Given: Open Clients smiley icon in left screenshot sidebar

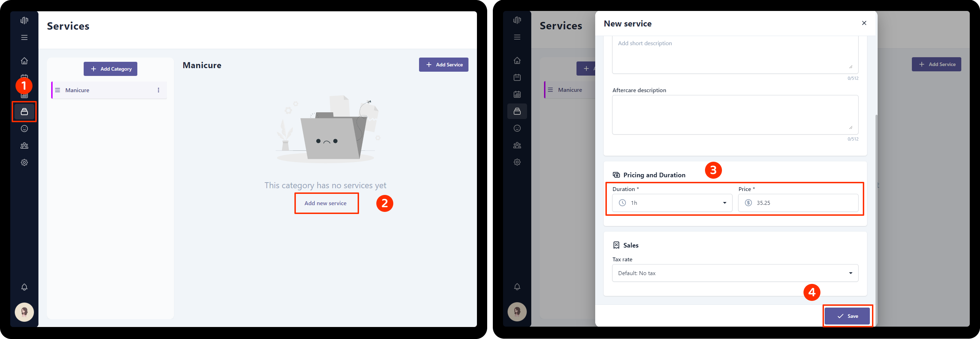Looking at the screenshot, I should pos(24,129).
